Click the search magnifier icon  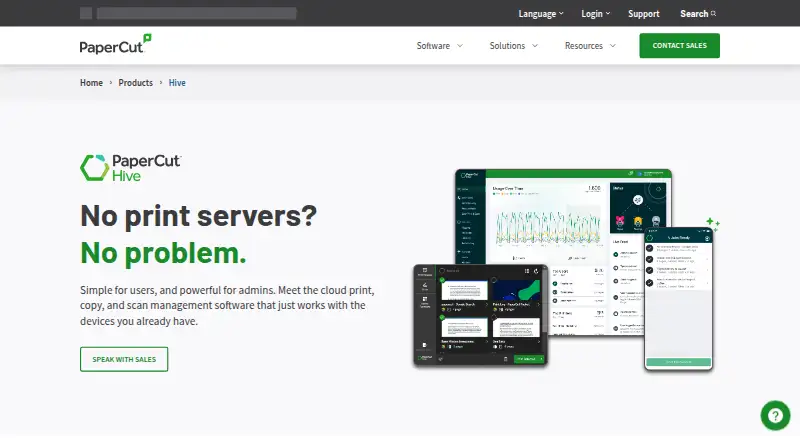pos(713,14)
